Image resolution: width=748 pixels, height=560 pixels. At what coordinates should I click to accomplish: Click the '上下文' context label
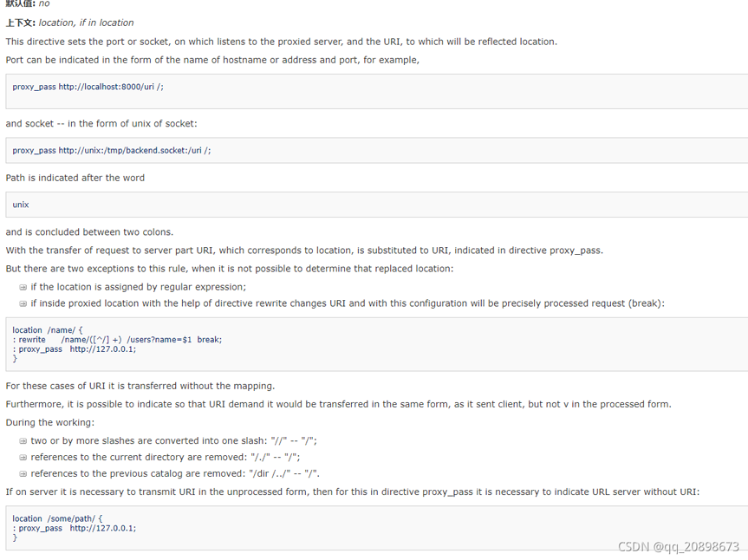(x=21, y=23)
